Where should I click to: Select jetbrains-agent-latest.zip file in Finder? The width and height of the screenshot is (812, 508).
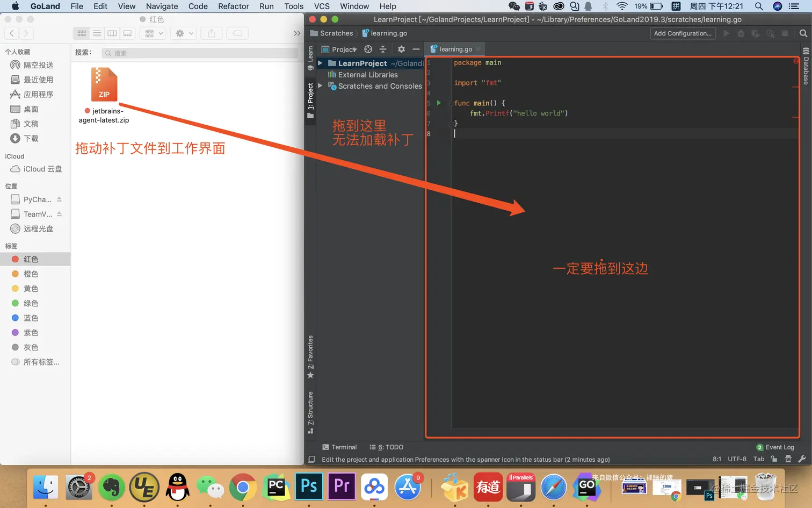104,96
